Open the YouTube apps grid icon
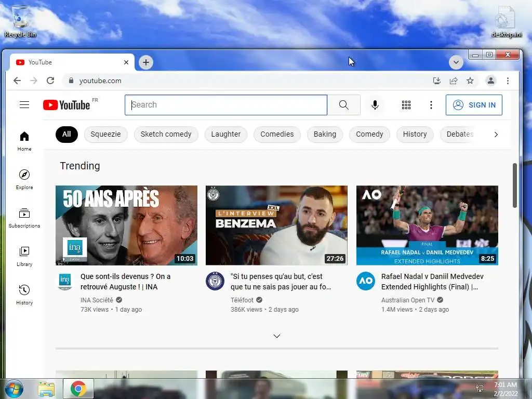The width and height of the screenshot is (532, 399). pyautogui.click(x=406, y=105)
